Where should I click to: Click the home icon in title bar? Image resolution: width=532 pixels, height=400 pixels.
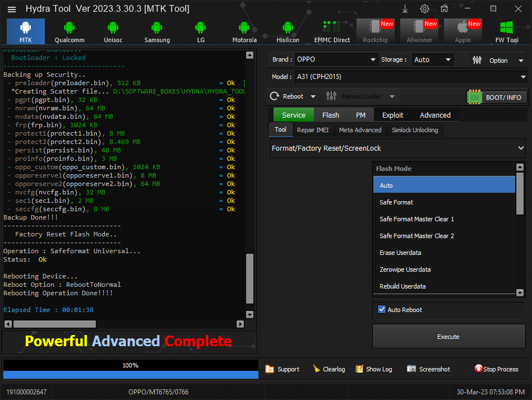(444, 9)
